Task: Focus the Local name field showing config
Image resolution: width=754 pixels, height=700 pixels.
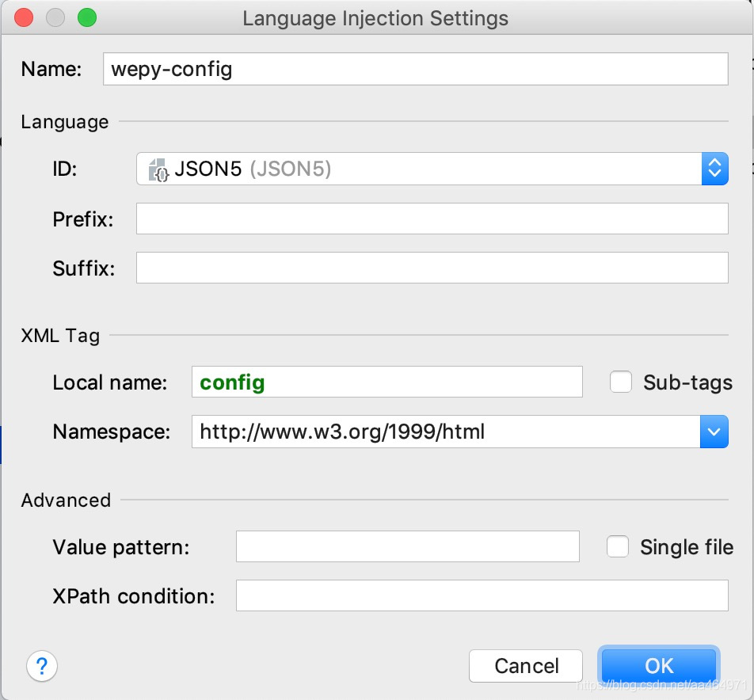Action: click(387, 382)
